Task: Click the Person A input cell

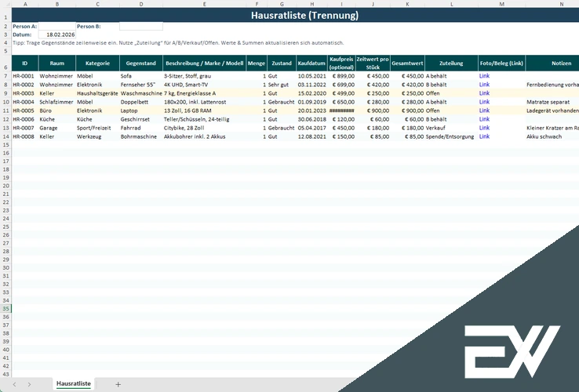Action: (x=56, y=26)
